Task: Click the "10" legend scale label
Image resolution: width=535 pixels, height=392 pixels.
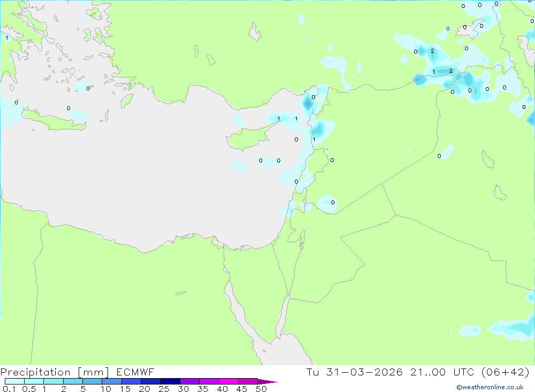Action: [x=106, y=389]
